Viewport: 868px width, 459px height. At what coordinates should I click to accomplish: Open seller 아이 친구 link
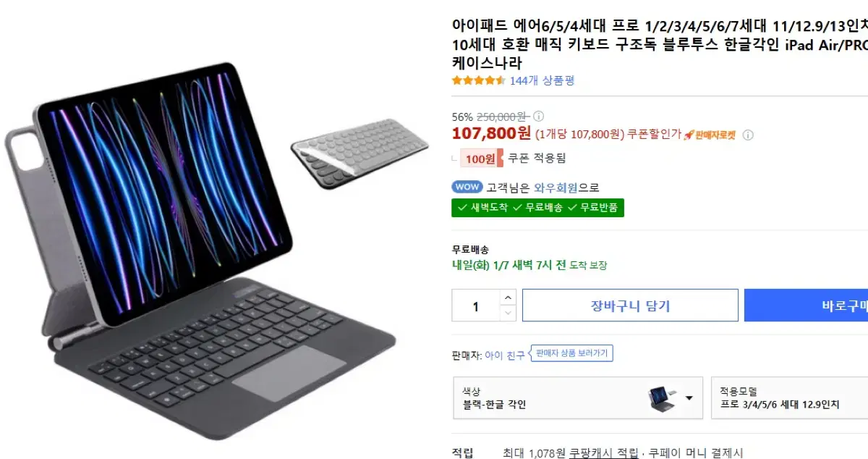pos(505,355)
